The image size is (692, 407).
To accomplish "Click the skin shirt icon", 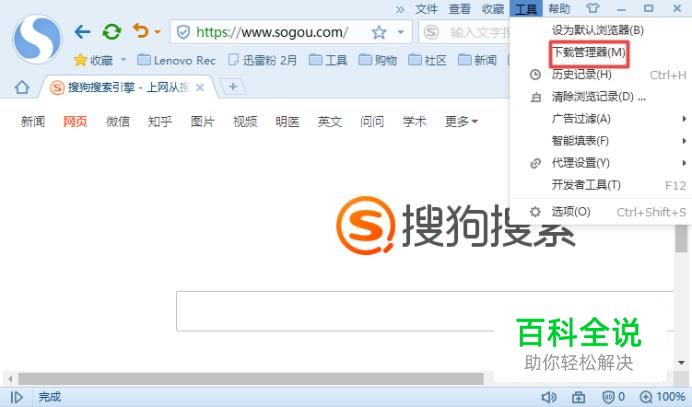I will (x=593, y=8).
